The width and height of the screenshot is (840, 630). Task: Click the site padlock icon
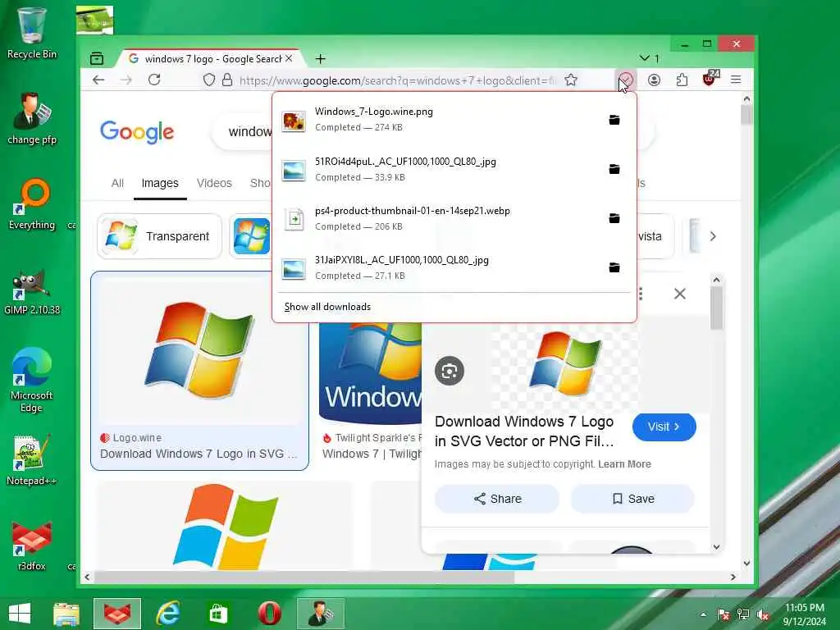click(x=227, y=80)
